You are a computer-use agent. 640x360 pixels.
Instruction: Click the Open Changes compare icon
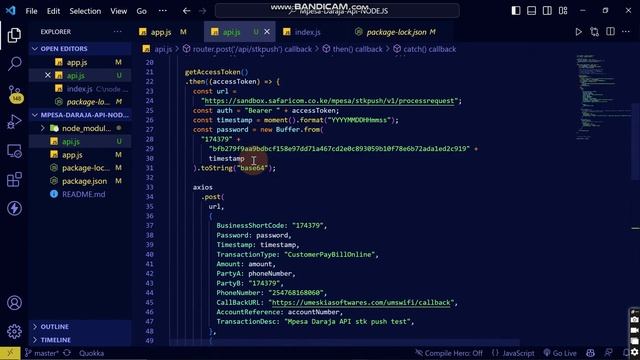click(594, 32)
